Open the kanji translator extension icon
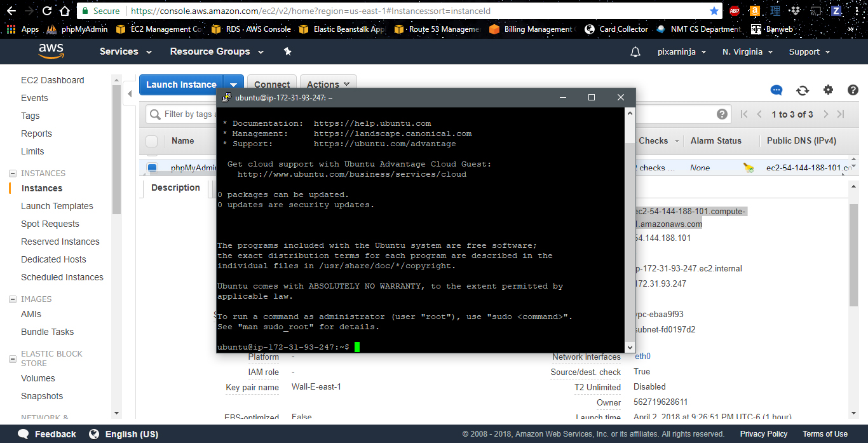Screen dimensions: 868x443 pyautogui.click(x=775, y=11)
